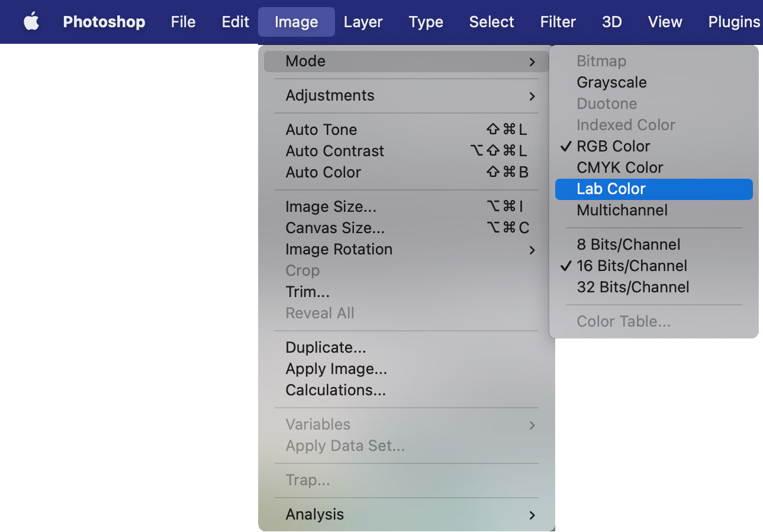Image resolution: width=763 pixels, height=532 pixels.
Task: Click Auto Tone command
Action: pyautogui.click(x=321, y=130)
